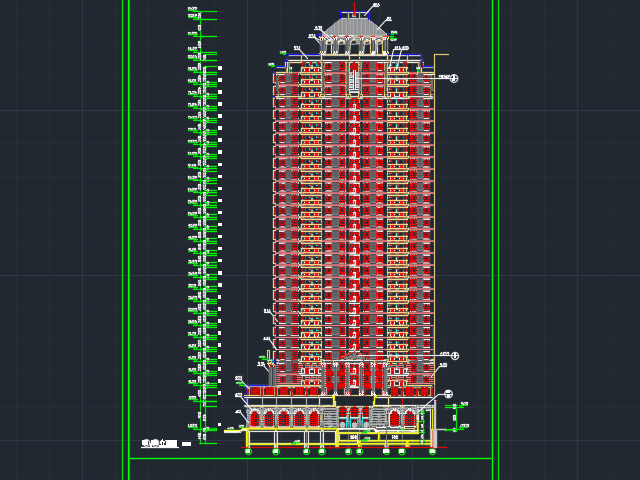Select the middle circular marker right of the tower

pos(453,355)
